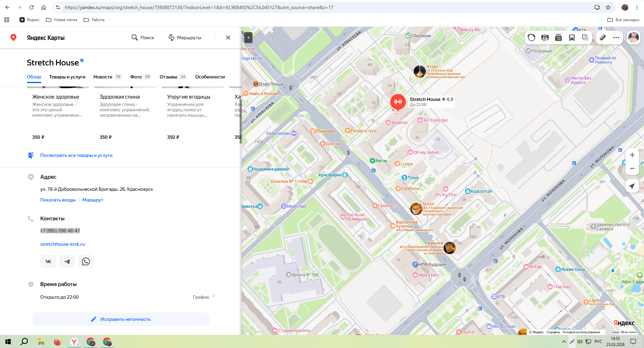Image resolution: width=644 pixels, height=348 pixels.
Task: Open the map layers switcher
Action: point(585,38)
